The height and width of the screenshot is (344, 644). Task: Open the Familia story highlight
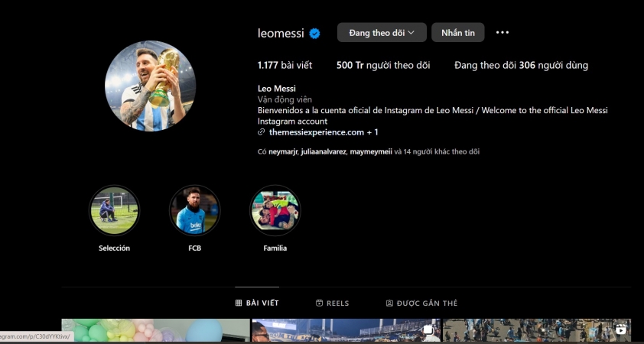coord(275,210)
